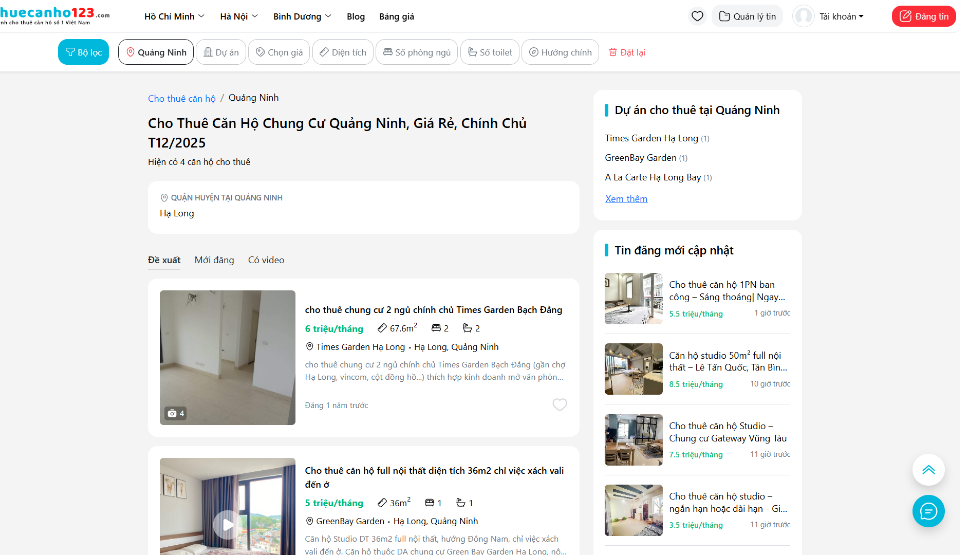Expand the Hồ Chí Minh dropdown menu
The image size is (960, 555).
click(174, 17)
